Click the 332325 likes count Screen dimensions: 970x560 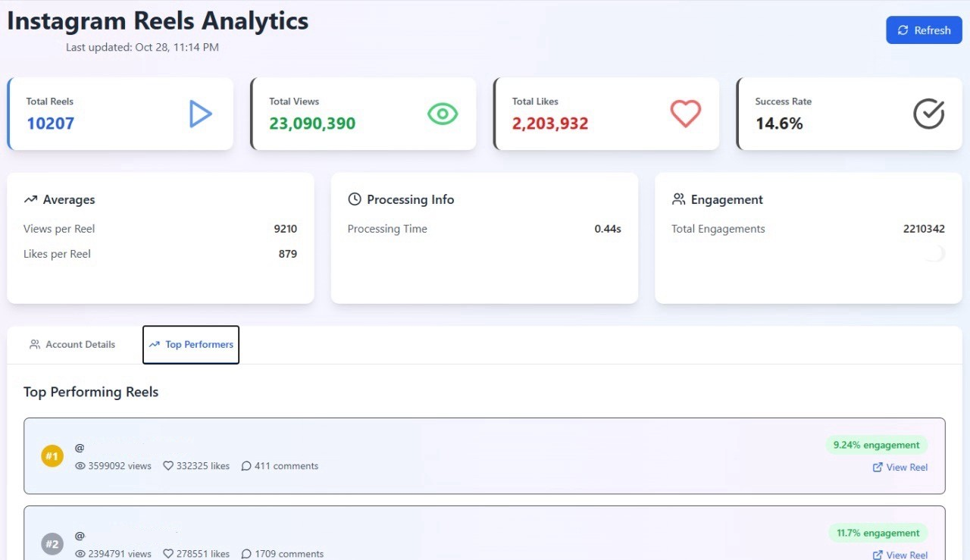pos(203,466)
